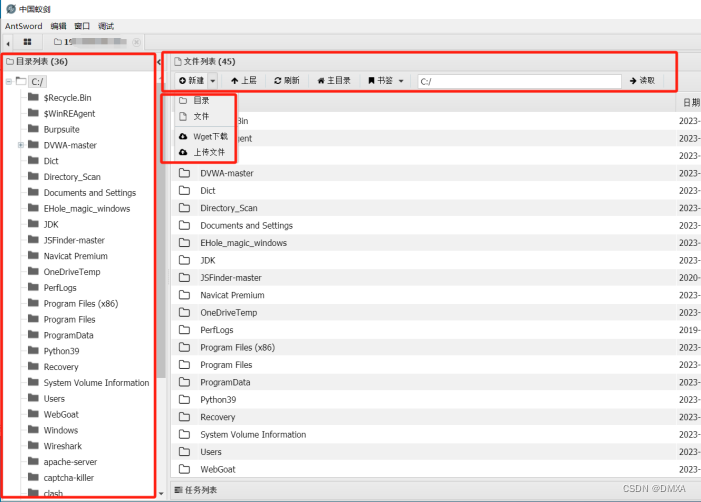This screenshot has width=701, height=502.
Task: Go up with the 上层 button
Action: 244,80
